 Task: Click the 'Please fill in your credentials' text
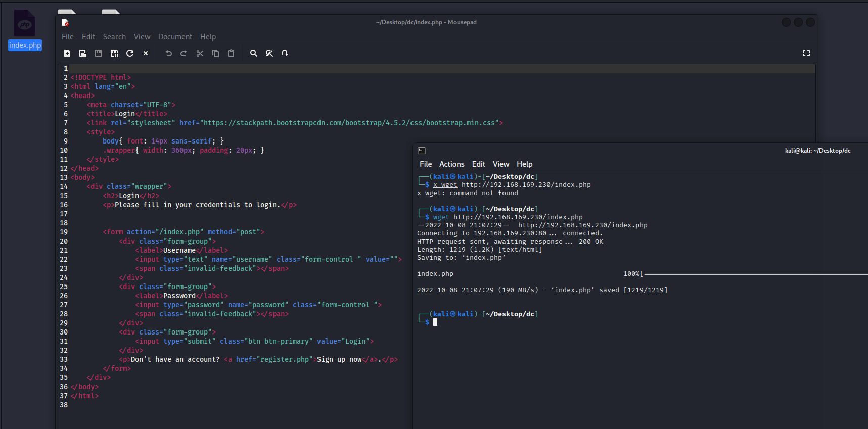pos(197,205)
